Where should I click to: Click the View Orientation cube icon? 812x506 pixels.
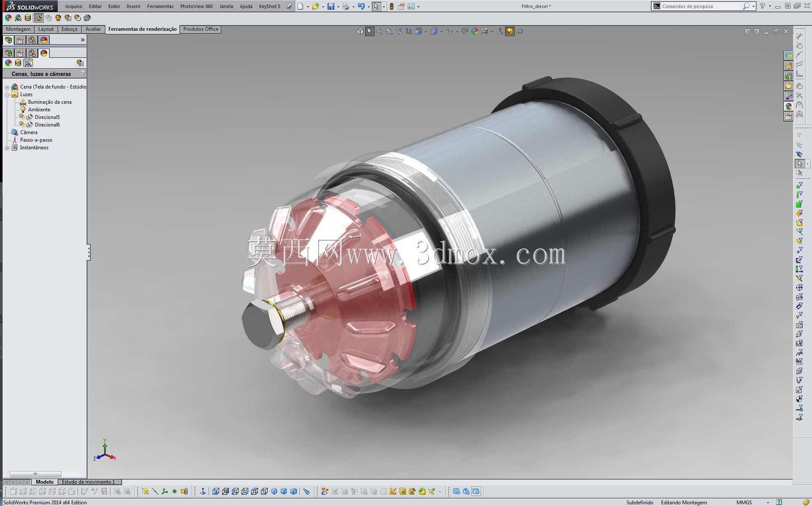[x=419, y=31]
